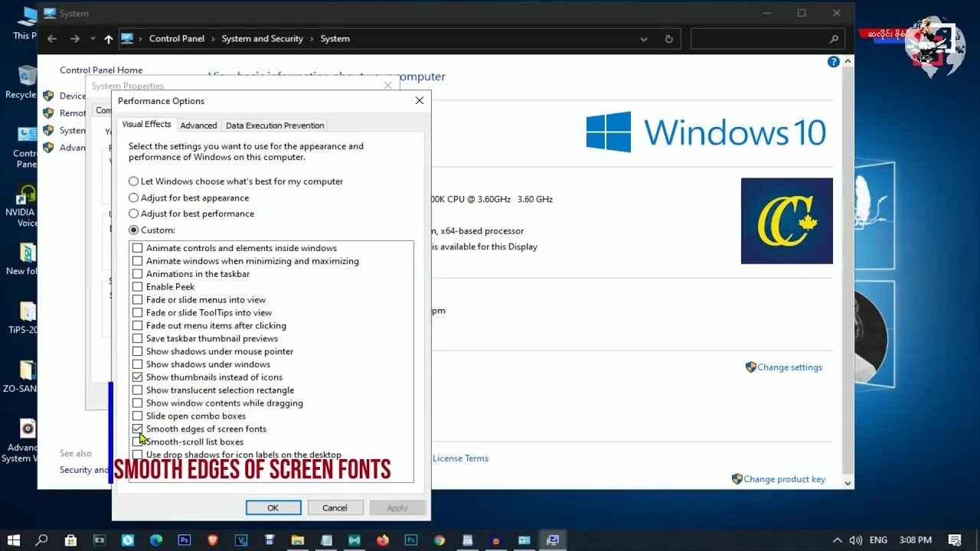This screenshot has height=551, width=980.
Task: Open the notification center icon
Action: click(x=955, y=540)
